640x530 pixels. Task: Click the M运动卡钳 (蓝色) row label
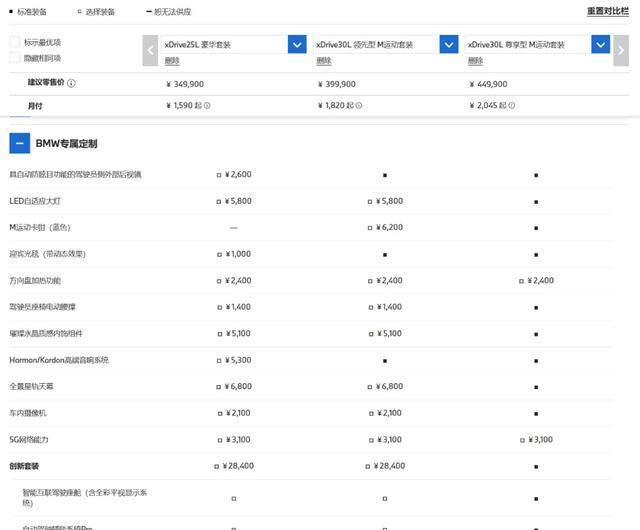pos(40,227)
